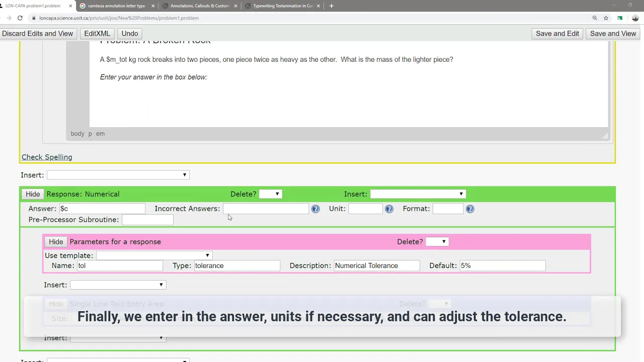Click the Default field containing 5%
Viewport: 644px width, 362px height.
point(503,266)
